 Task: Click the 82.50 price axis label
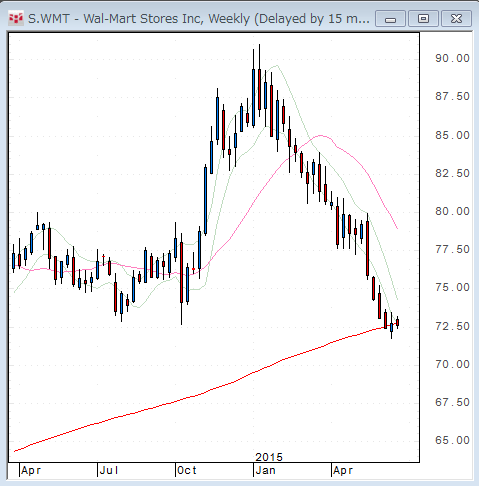coord(452,173)
